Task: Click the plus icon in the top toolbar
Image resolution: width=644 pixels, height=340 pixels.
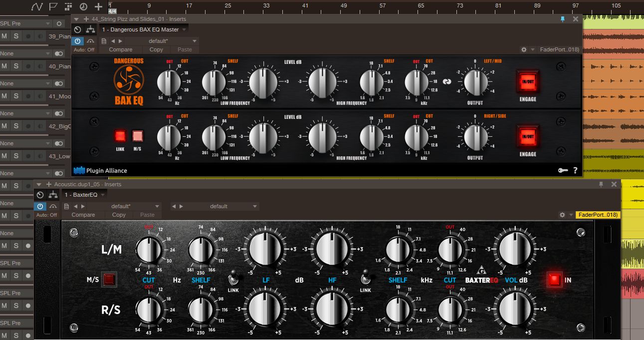Action: point(98,6)
